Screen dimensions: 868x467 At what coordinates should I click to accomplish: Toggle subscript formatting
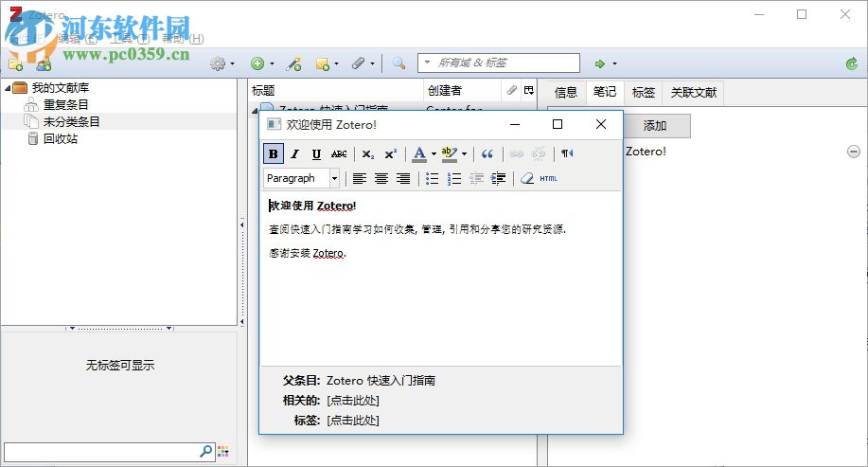pos(368,154)
